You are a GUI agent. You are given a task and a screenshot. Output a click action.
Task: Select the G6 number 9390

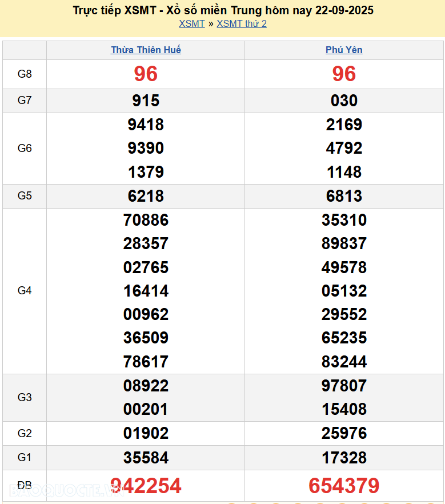point(146,148)
